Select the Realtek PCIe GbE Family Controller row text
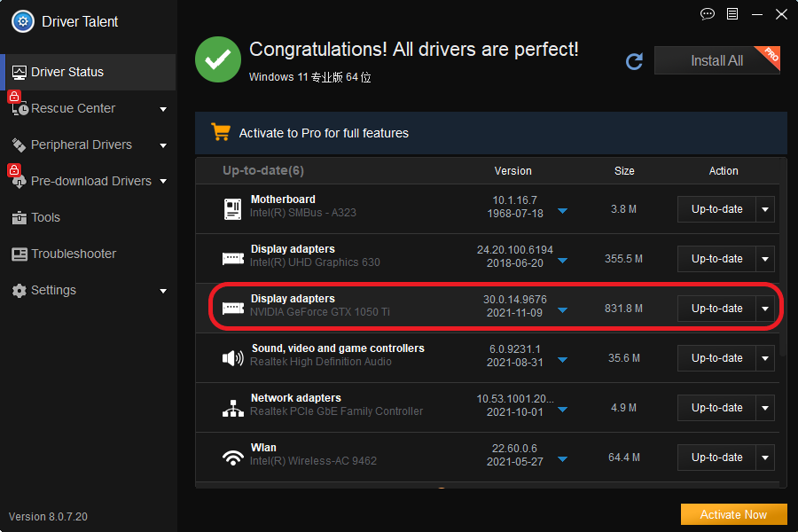 click(x=336, y=411)
